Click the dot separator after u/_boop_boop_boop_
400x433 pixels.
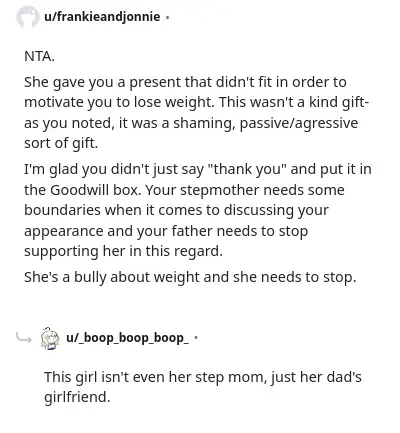pyautogui.click(x=196, y=338)
